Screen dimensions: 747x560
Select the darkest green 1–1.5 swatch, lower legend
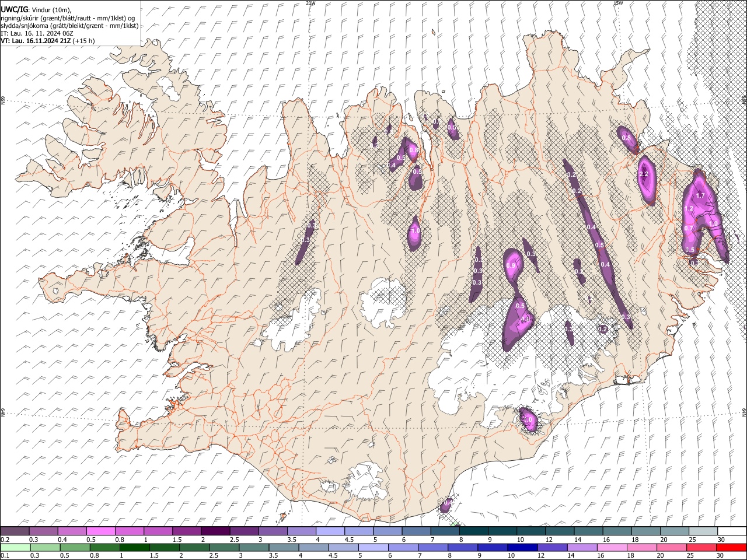tap(135, 548)
